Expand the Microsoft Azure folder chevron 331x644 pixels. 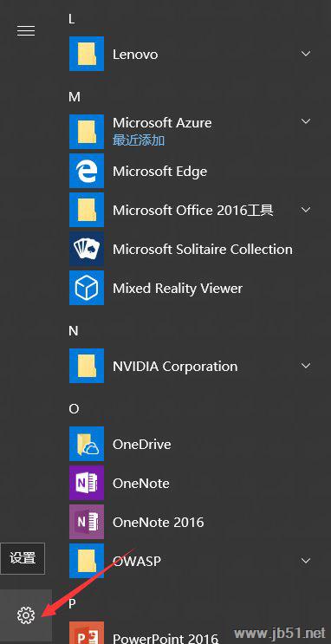point(306,121)
